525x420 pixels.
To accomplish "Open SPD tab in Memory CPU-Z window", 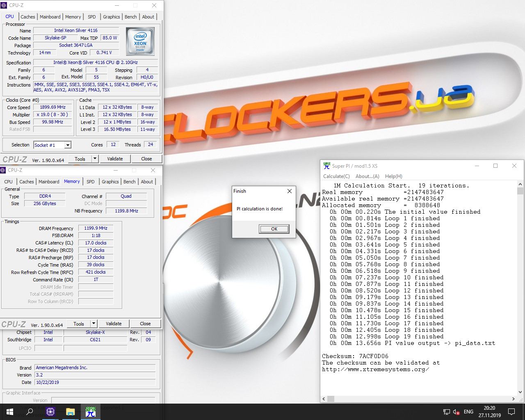I will tap(91, 182).
